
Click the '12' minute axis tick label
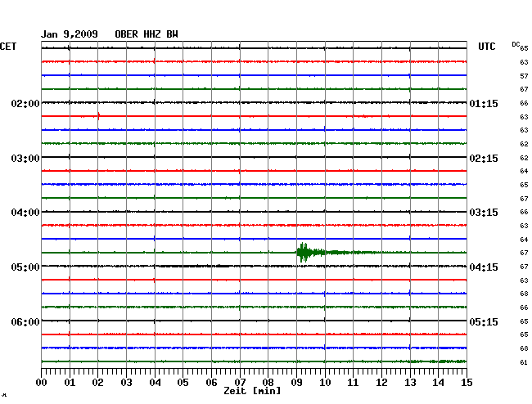tap(381, 382)
